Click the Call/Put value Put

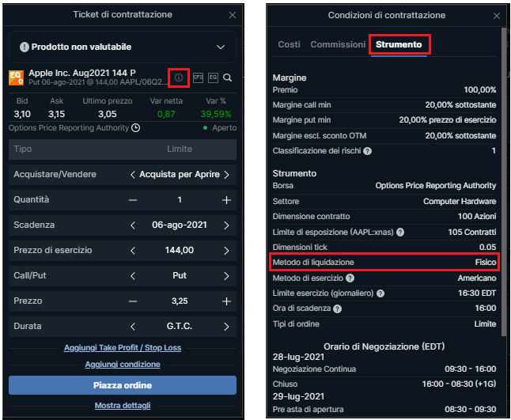[x=180, y=276]
